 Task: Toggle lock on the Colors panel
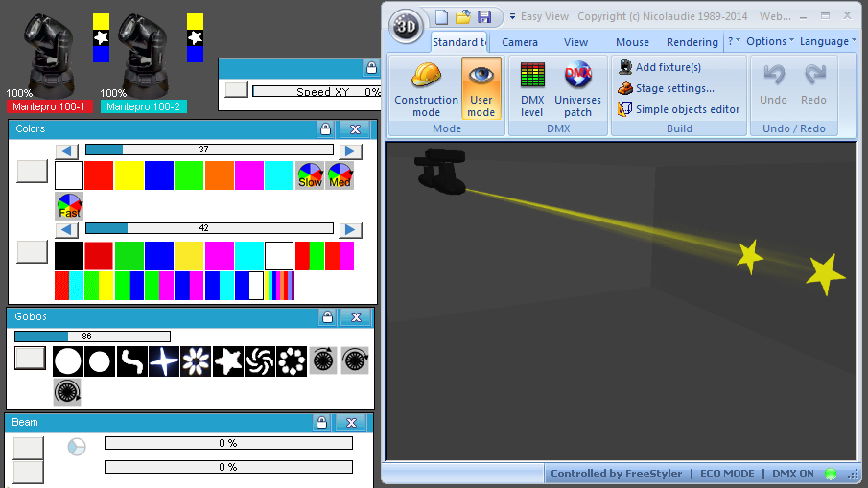pyautogui.click(x=325, y=128)
